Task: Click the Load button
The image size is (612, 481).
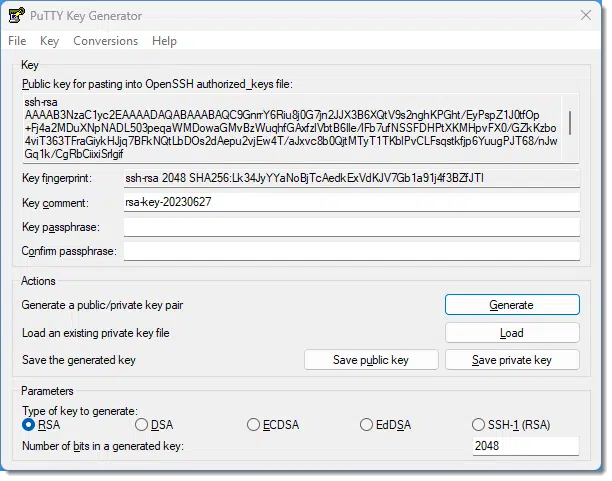Action: (512, 333)
